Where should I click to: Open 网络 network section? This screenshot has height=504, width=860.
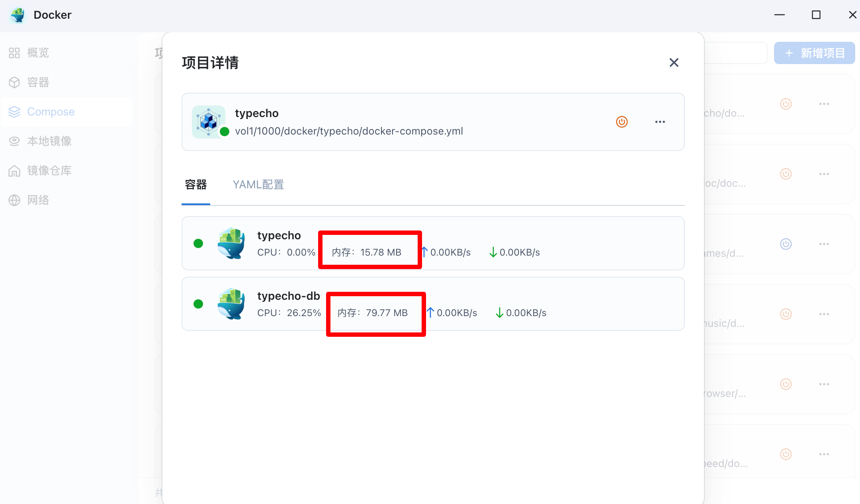point(38,200)
